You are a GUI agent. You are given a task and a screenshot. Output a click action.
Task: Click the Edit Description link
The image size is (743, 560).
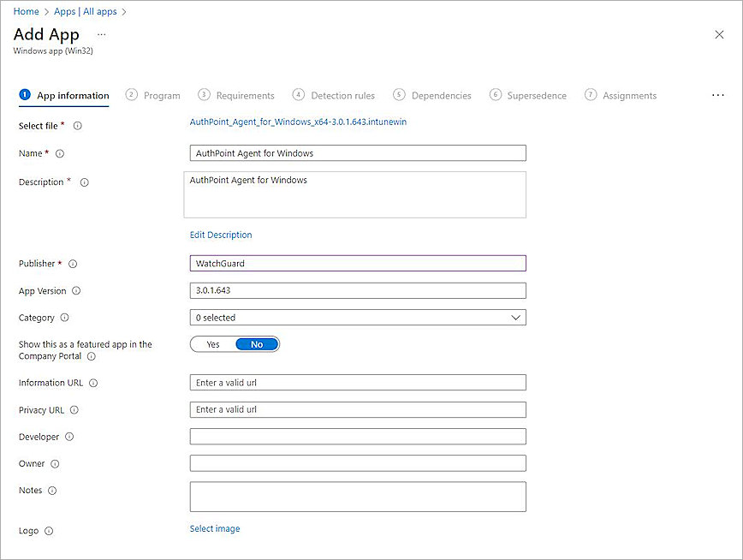[221, 235]
